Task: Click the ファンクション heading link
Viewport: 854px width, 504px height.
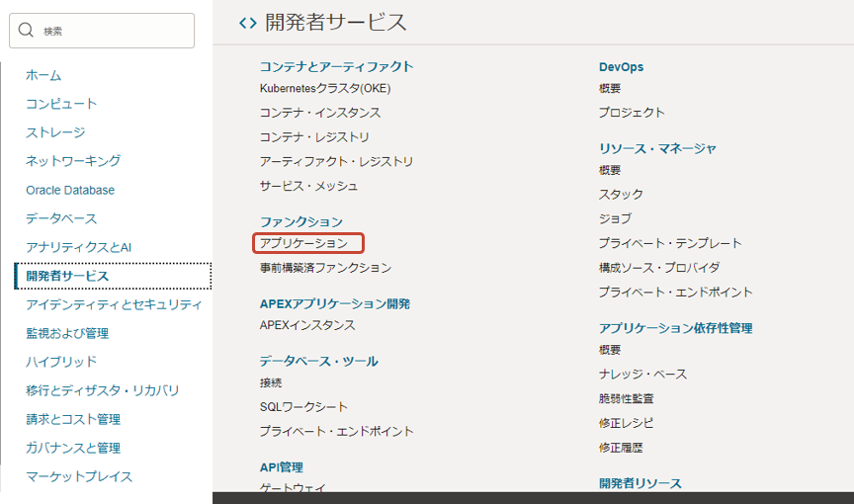Action: (x=301, y=222)
